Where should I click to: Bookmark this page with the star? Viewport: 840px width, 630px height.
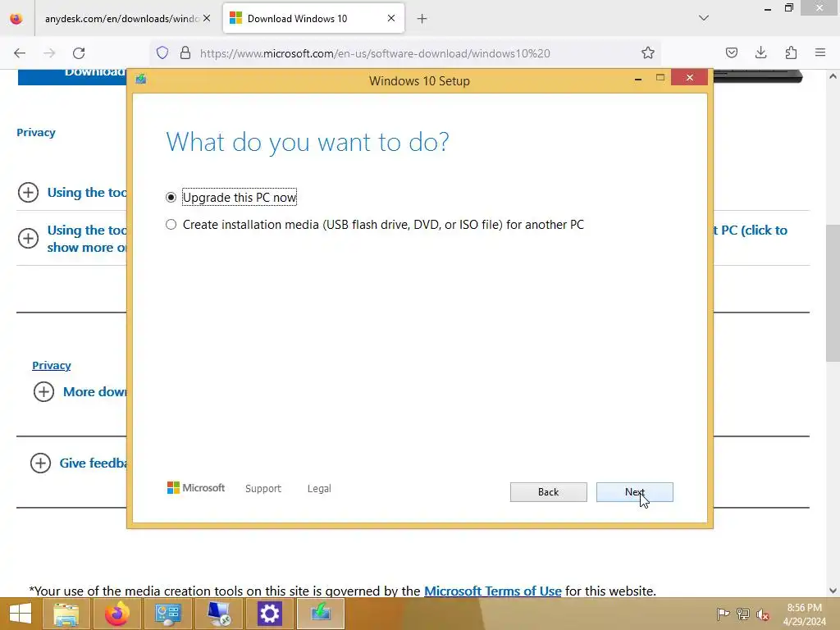tap(648, 53)
